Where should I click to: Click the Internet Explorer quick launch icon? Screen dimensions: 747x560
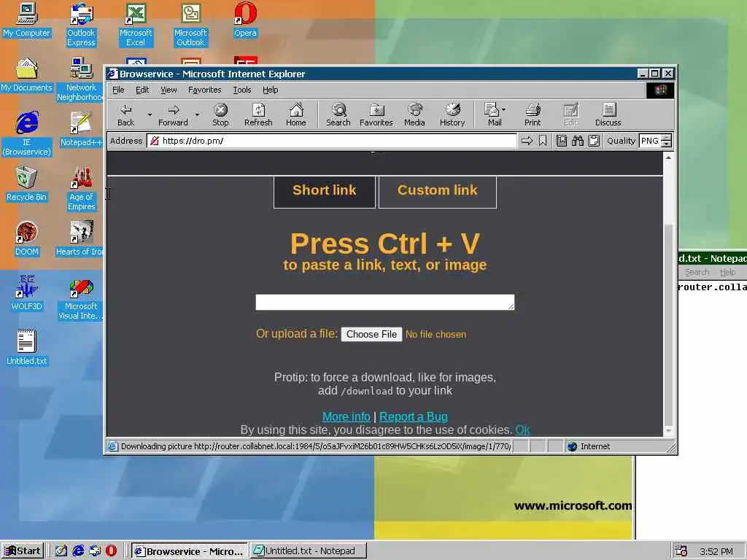(x=78, y=551)
